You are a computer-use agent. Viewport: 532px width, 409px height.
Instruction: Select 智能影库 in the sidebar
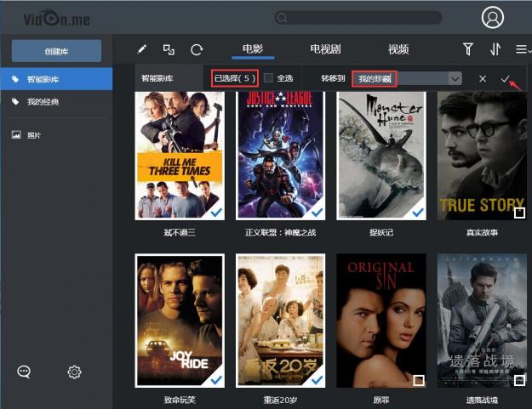(x=56, y=79)
